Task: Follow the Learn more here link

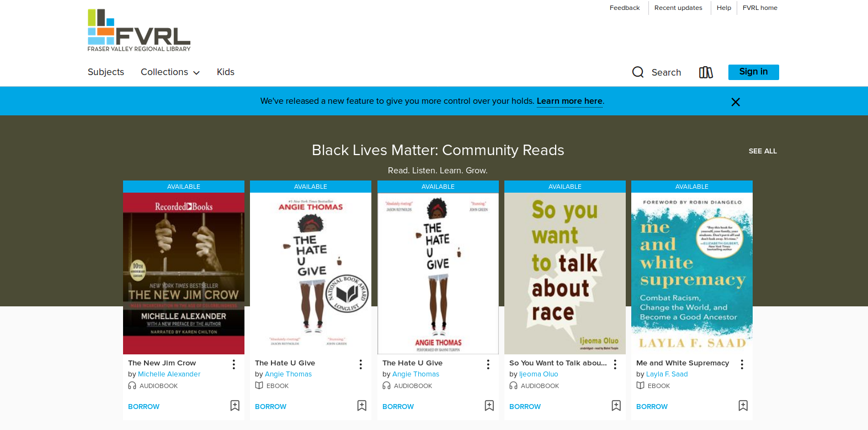Action: (x=569, y=101)
